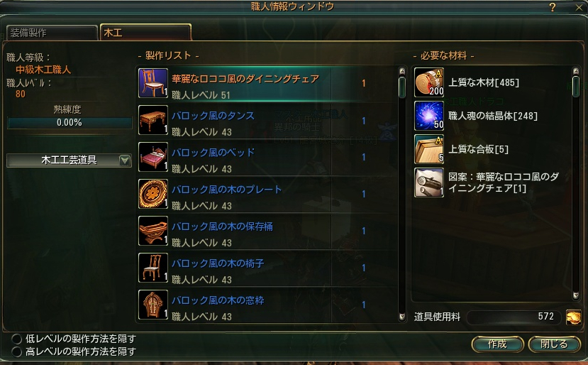Open the help question mark icon
Image resolution: width=588 pixels, height=365 pixels.
coord(553,7)
